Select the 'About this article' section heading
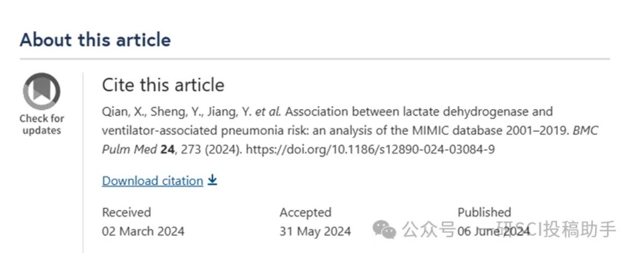 (95, 40)
